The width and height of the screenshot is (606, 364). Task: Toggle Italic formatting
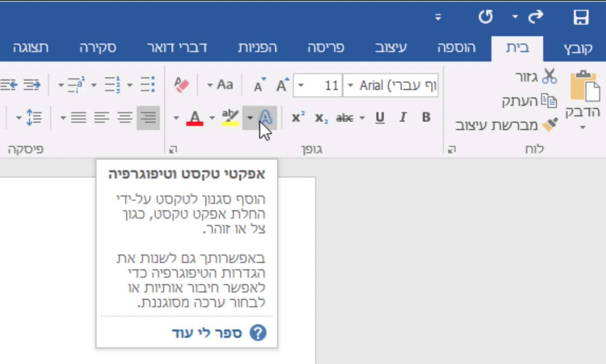point(403,118)
